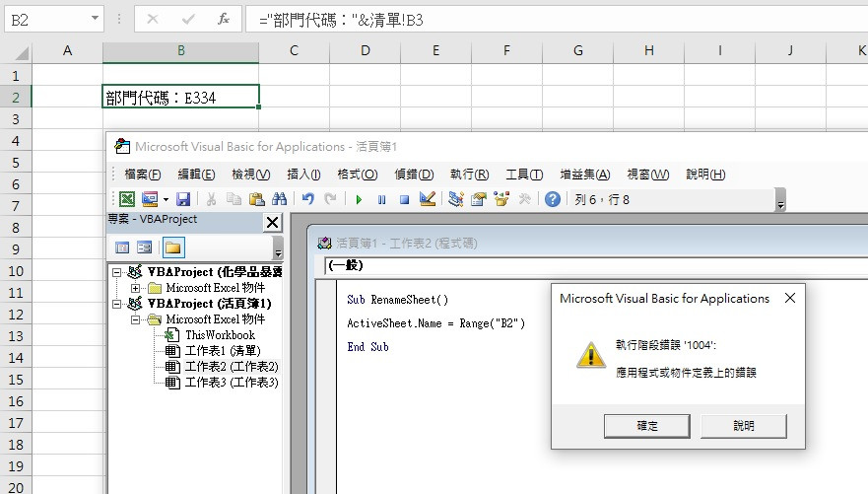868x494 pixels.
Task: Open the Properties Window icon
Action: click(x=478, y=199)
